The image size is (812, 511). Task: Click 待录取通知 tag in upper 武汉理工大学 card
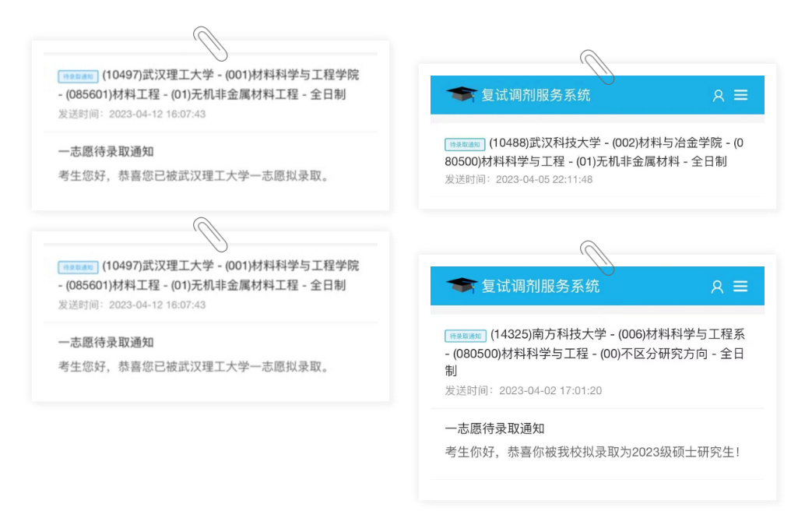[78, 76]
